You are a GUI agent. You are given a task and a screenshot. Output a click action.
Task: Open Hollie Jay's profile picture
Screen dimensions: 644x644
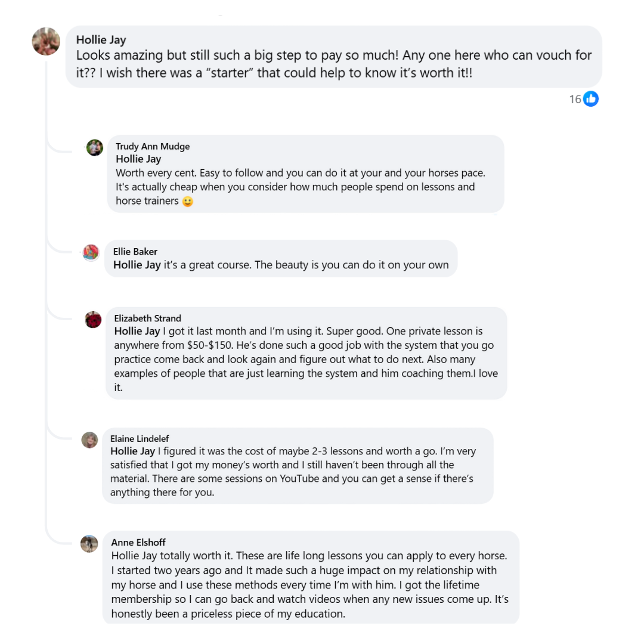click(46, 41)
